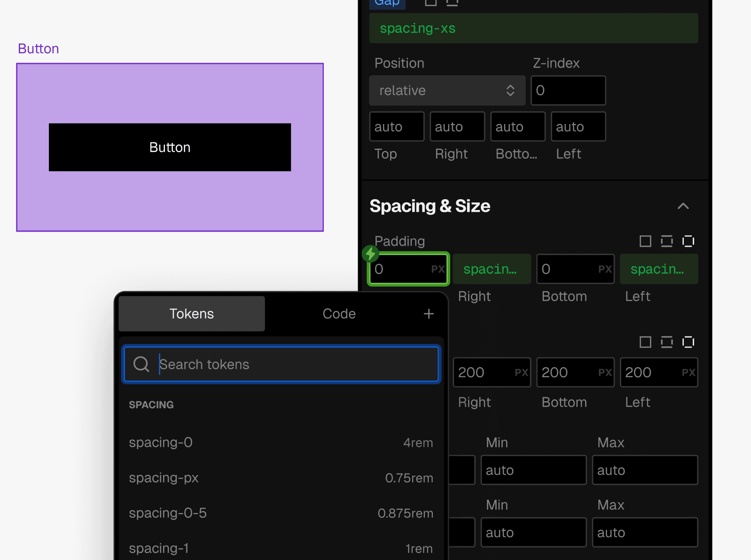The width and height of the screenshot is (751, 560).
Task: Set margin to all sides mode
Action: coord(645,342)
